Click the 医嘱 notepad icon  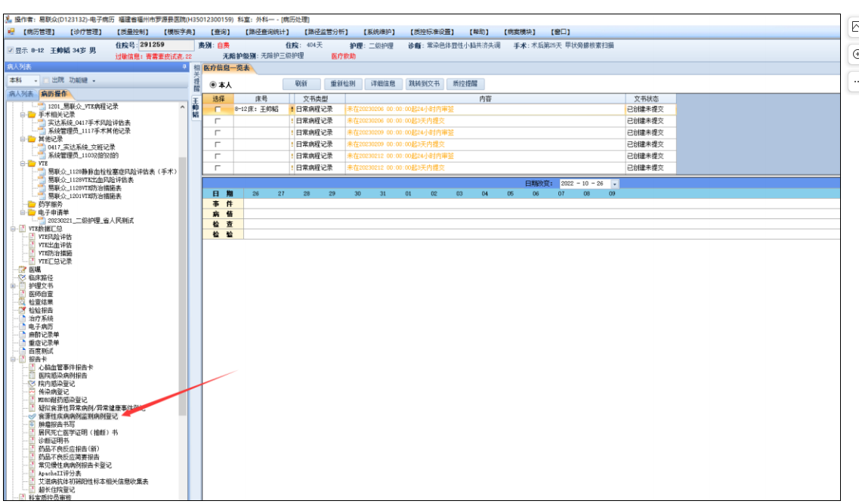point(23,270)
